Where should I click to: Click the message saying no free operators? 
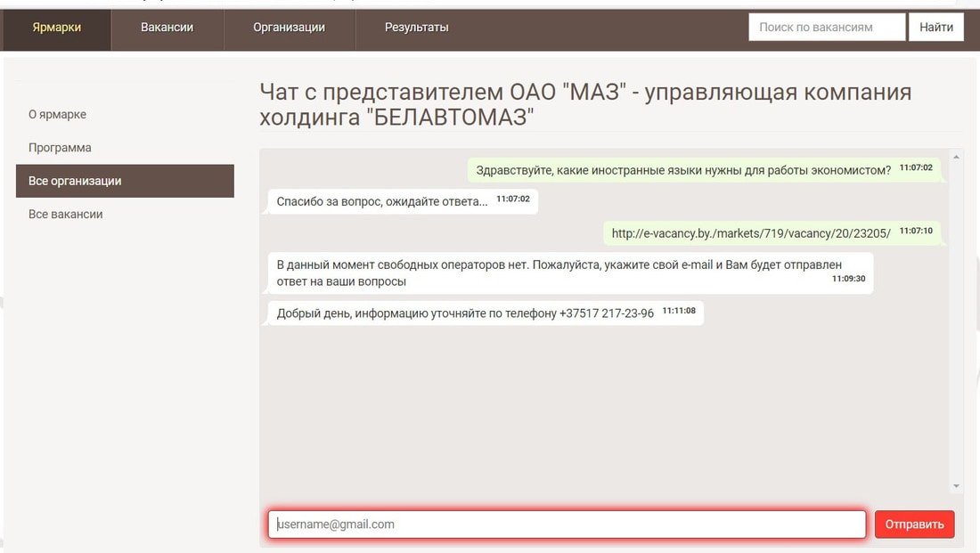[570, 273]
